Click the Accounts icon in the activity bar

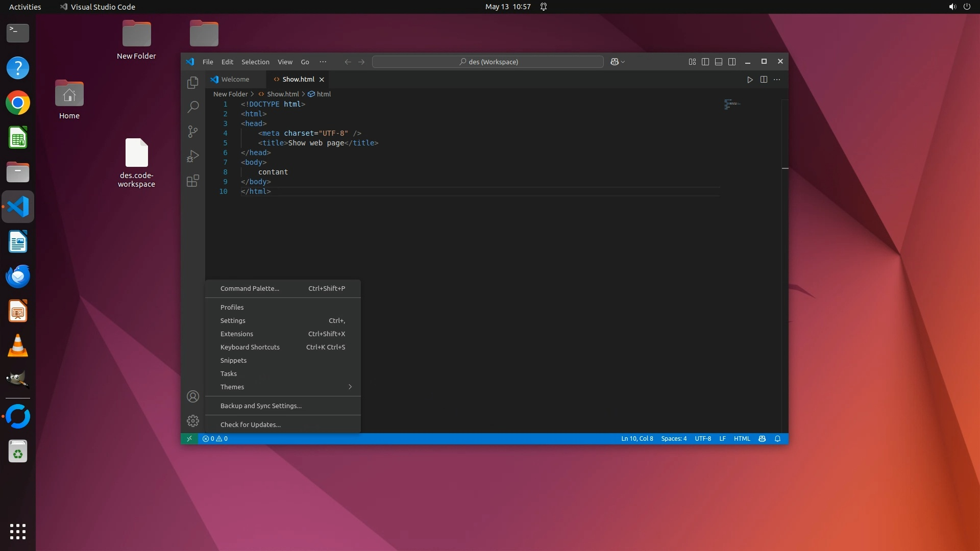pyautogui.click(x=192, y=396)
